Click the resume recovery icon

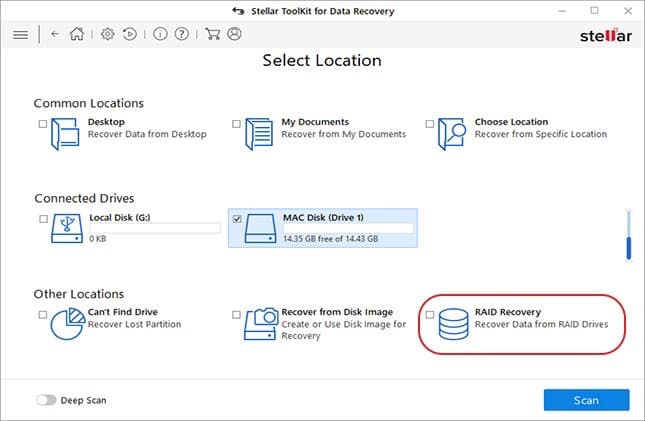pyautogui.click(x=130, y=34)
